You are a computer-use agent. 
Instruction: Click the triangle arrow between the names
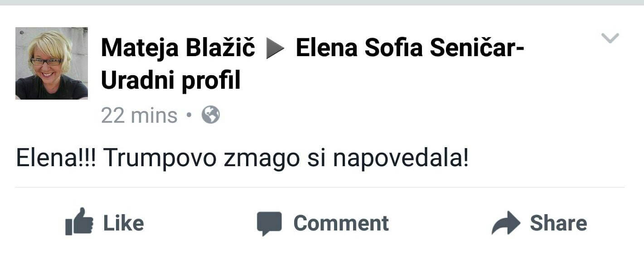[275, 49]
